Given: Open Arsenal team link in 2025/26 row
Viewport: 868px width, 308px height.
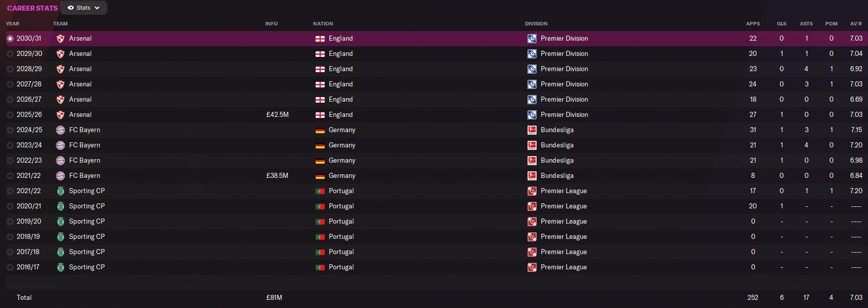Looking at the screenshot, I should 80,115.
